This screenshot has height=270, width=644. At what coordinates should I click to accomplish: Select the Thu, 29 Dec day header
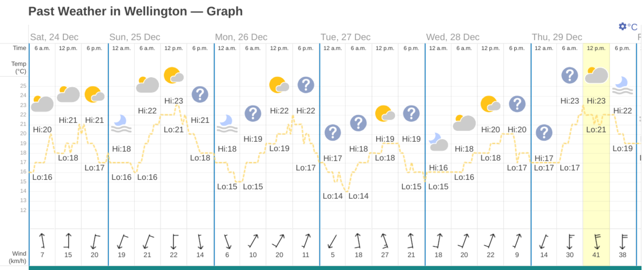pos(557,37)
